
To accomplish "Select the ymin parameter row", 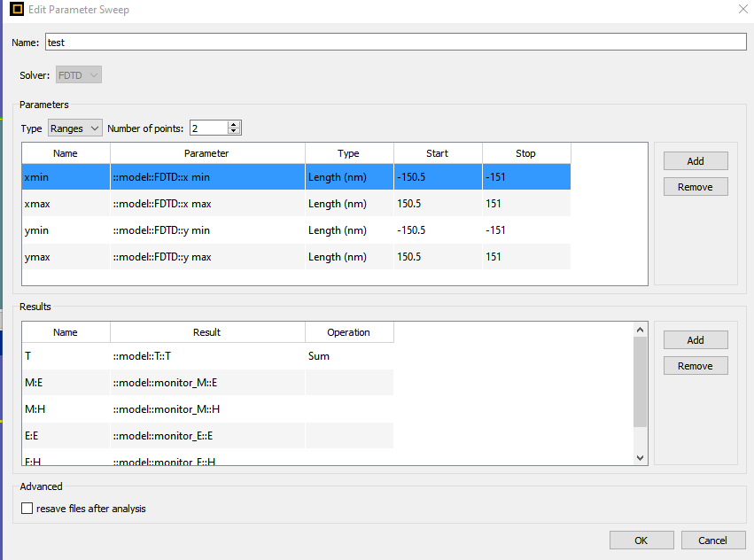I will 66,230.
